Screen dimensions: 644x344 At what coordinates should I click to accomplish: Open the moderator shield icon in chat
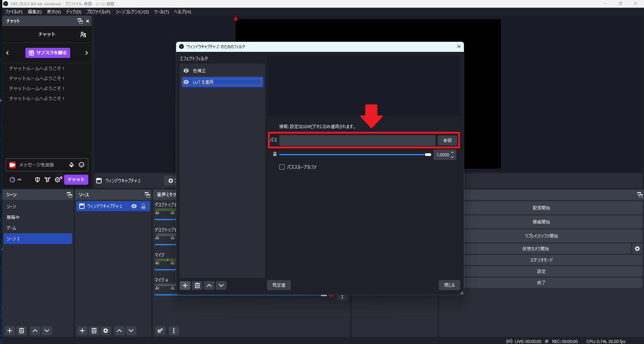[37, 180]
